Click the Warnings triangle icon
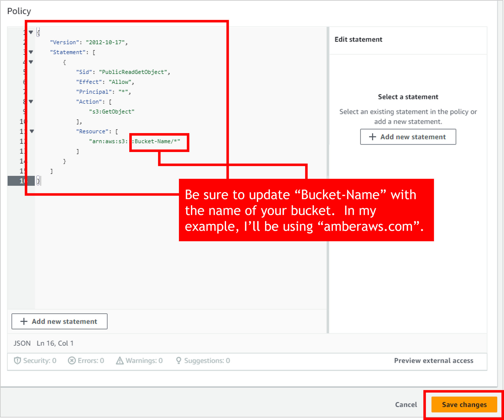Viewport: 504px width, 420px height. click(120, 361)
